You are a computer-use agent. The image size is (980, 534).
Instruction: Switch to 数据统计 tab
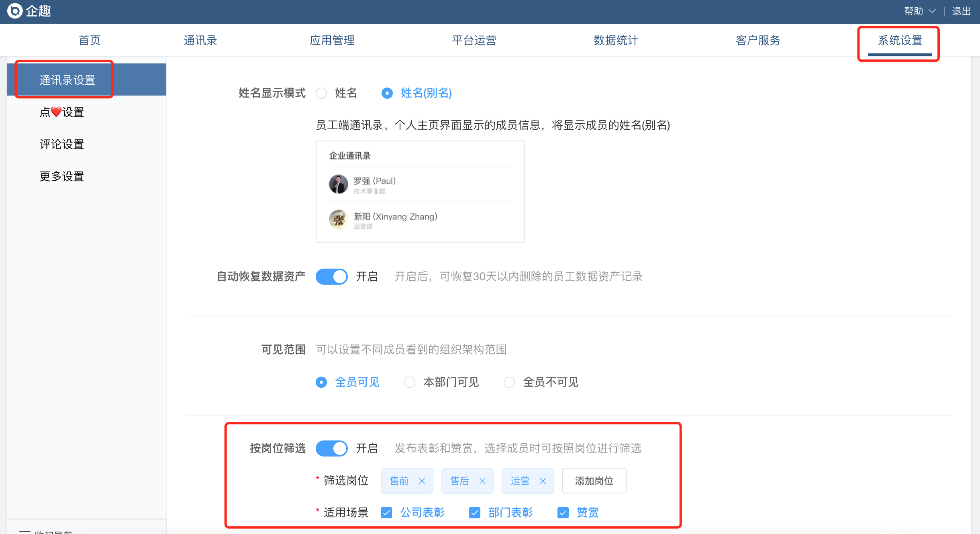click(616, 41)
